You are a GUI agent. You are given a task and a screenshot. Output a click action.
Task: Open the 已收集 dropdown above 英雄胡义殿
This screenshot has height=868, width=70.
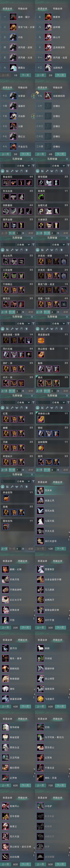58,402
